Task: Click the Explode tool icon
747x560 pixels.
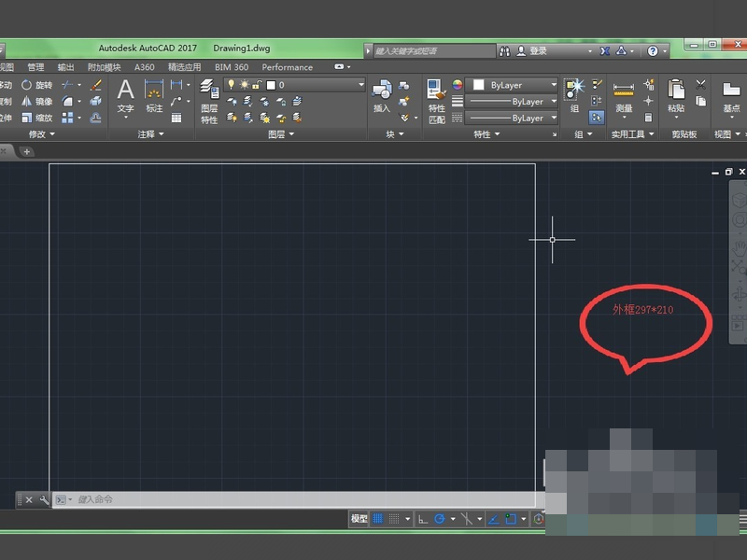Action: [96, 102]
